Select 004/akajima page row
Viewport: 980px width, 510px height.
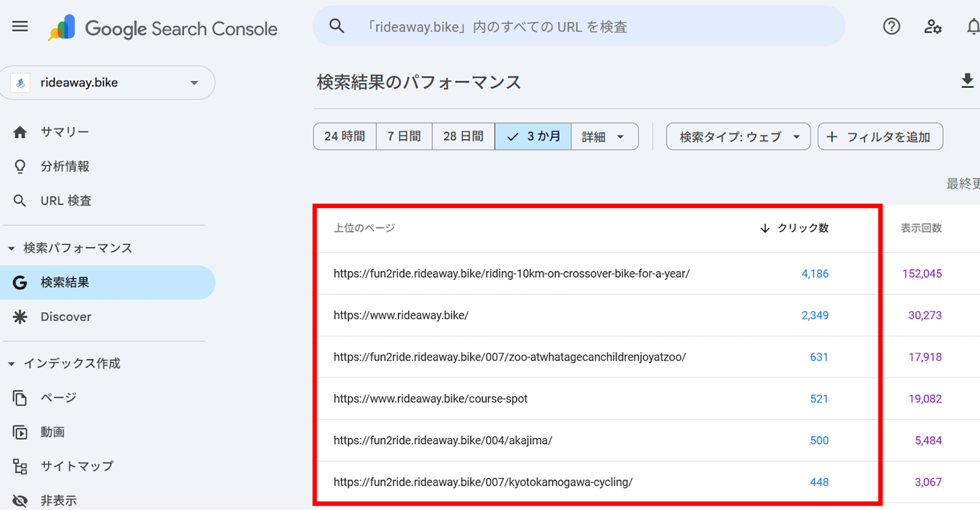646,440
